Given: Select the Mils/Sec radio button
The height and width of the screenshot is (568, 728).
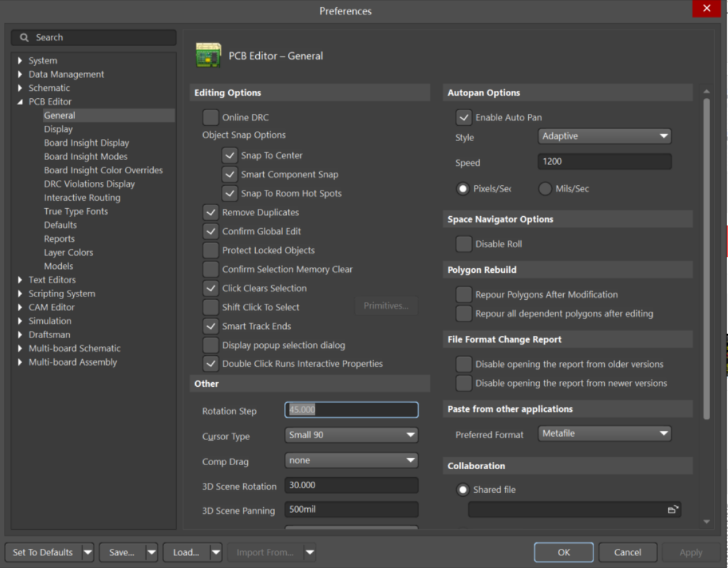Looking at the screenshot, I should coord(545,189).
